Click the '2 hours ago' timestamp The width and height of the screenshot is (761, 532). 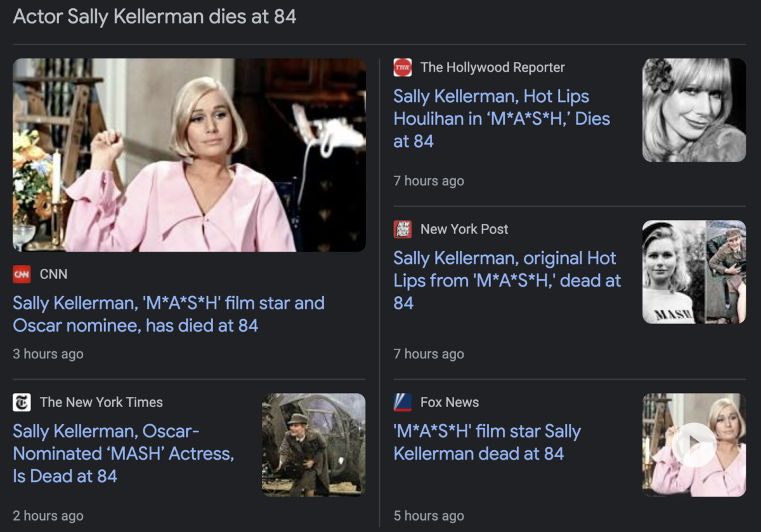(48, 516)
